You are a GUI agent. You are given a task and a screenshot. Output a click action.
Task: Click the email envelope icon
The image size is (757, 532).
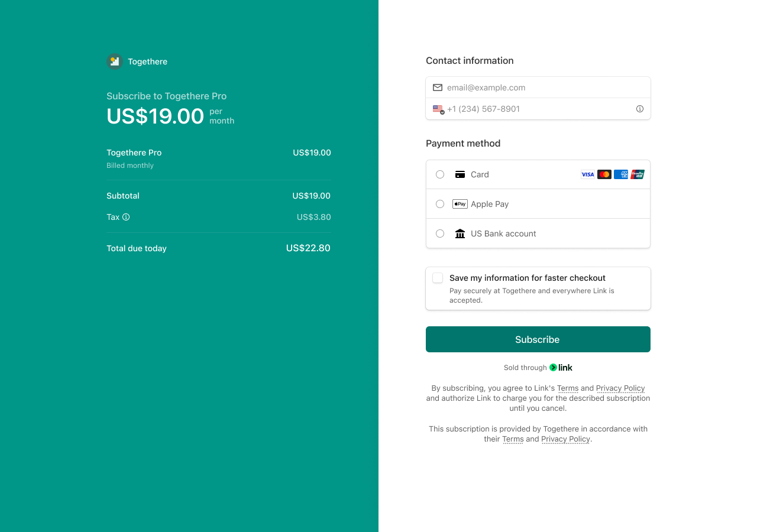(x=437, y=87)
